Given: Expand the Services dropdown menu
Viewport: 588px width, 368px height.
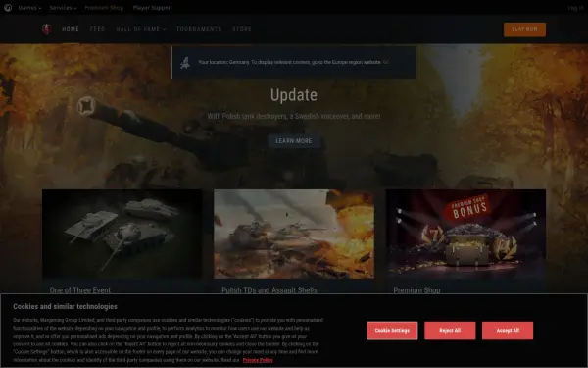Looking at the screenshot, I should [x=63, y=8].
